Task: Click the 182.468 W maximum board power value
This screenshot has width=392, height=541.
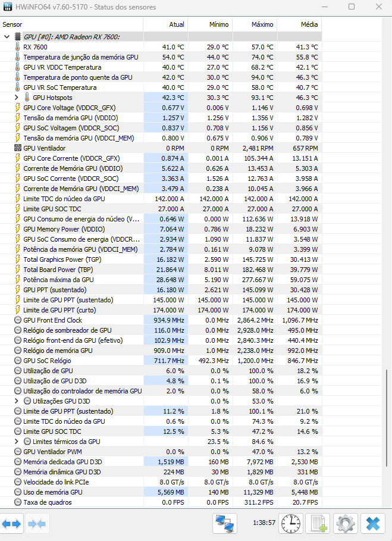Action: point(257,270)
